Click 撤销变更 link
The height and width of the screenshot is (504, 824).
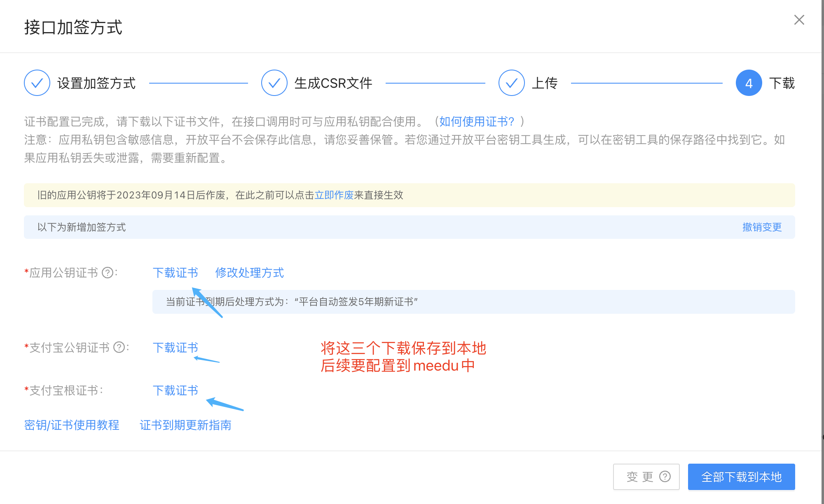pyautogui.click(x=762, y=227)
